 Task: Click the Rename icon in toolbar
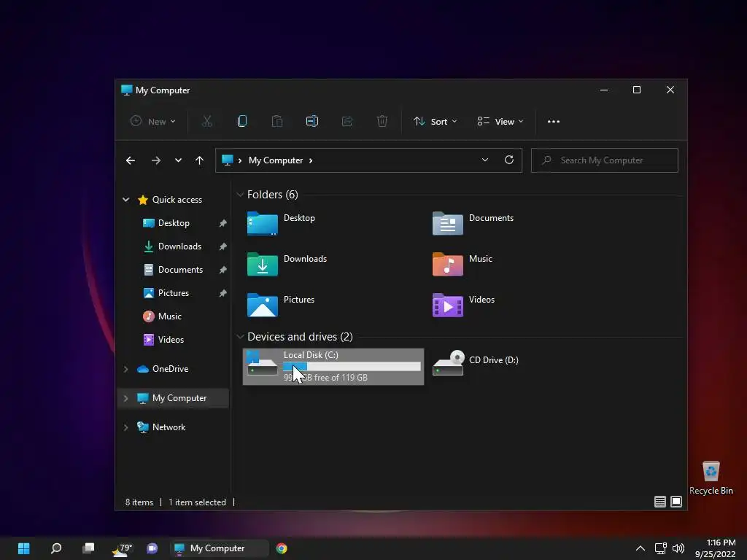(312, 122)
